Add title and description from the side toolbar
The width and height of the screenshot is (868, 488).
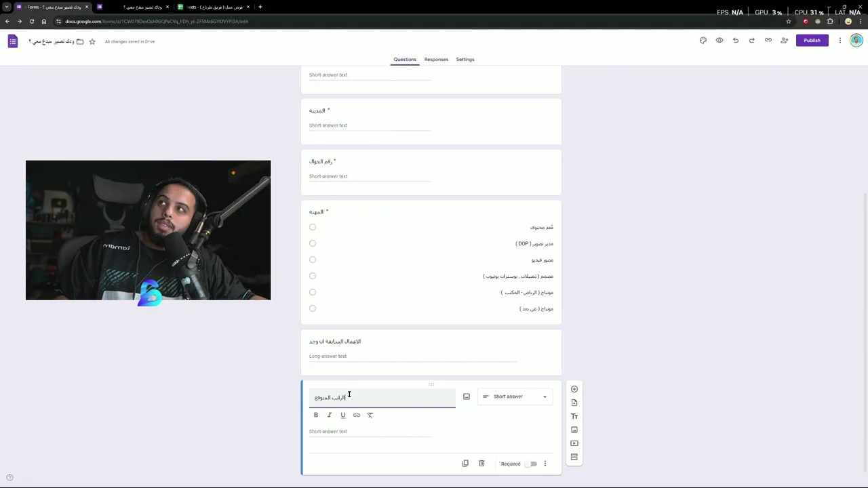point(574,416)
